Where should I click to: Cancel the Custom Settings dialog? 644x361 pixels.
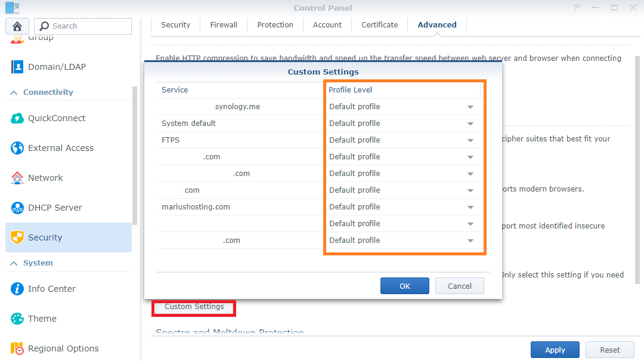(x=459, y=286)
